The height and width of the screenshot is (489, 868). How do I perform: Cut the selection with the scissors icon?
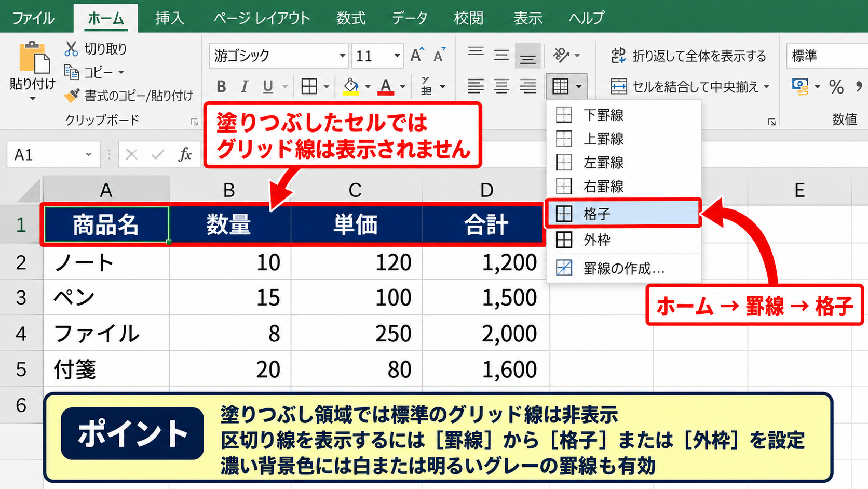click(x=71, y=49)
